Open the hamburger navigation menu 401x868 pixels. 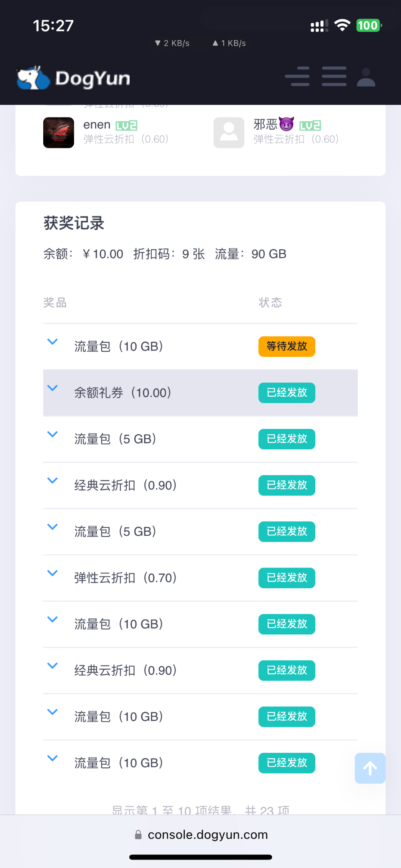tap(334, 77)
